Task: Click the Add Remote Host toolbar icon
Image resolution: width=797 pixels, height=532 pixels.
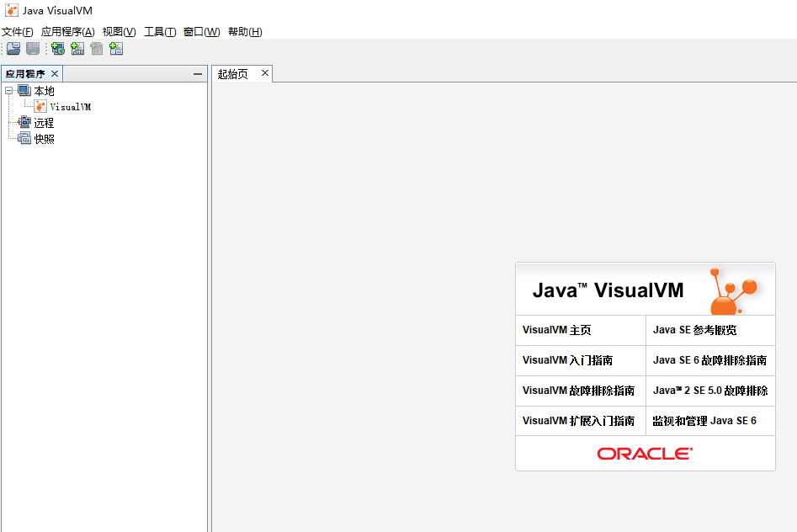Action: (x=58, y=49)
